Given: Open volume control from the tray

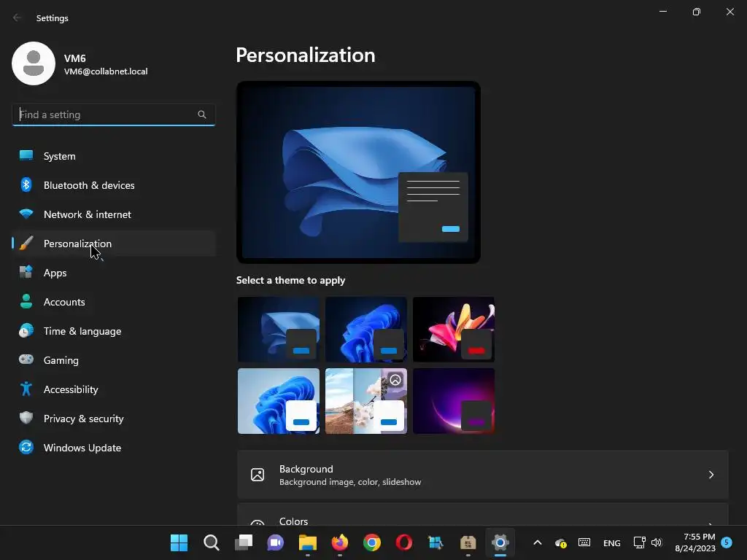Looking at the screenshot, I should 657,542.
